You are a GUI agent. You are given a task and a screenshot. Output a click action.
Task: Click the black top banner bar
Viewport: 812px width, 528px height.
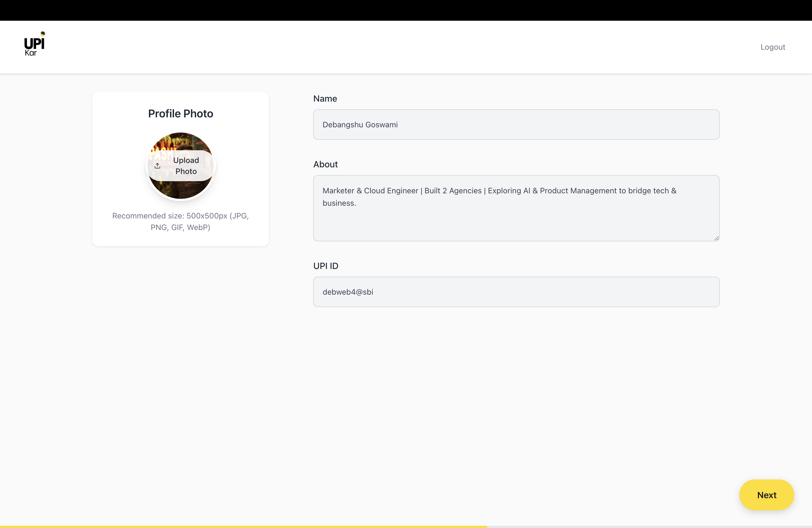coord(406,10)
